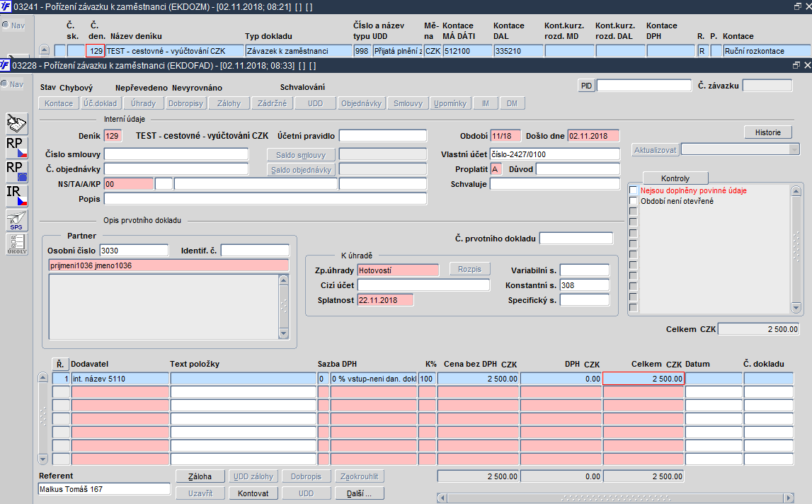Click the Číslo smlouvy input field
The image size is (812, 504).
click(176, 154)
